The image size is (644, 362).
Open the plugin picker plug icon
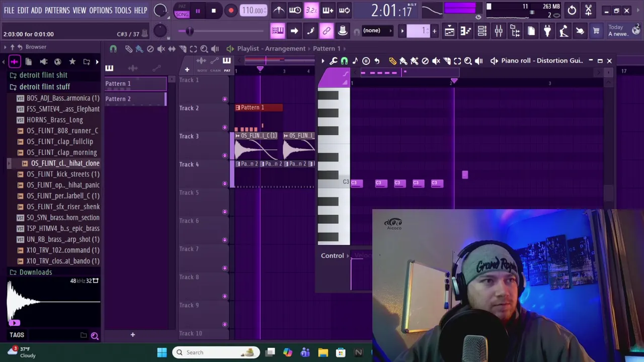[547, 31]
